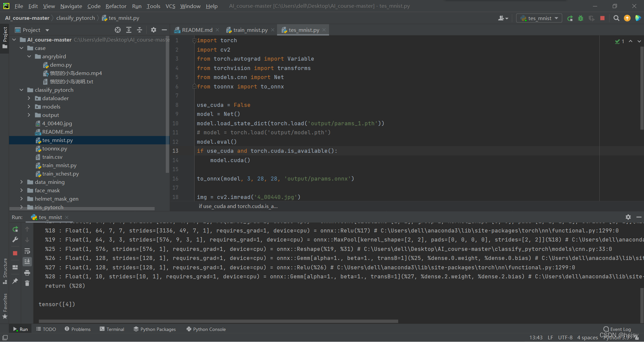Select opened file in Project tree
Image resolution: width=644 pixels, height=342 pixels.
point(117,30)
